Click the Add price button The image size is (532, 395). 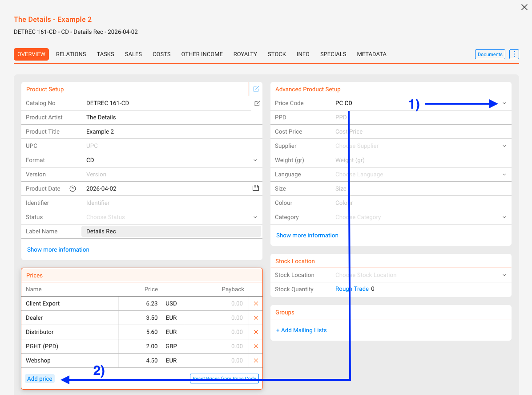(x=40, y=379)
